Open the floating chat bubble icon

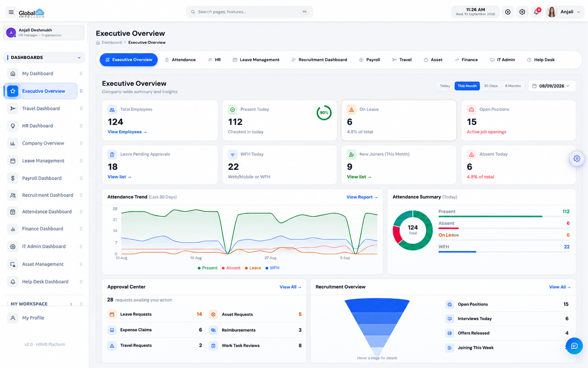click(x=574, y=346)
